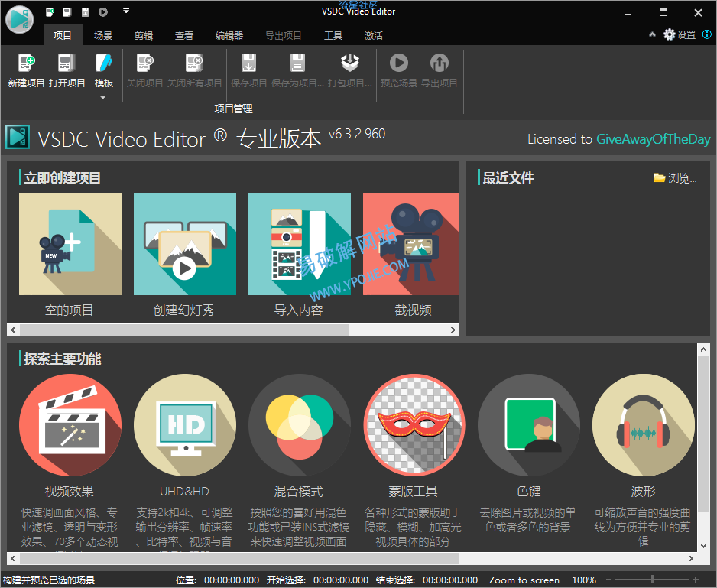Screen dimensions: 717x588
Task: Click quick-access save icon in title bar
Action: (85, 12)
